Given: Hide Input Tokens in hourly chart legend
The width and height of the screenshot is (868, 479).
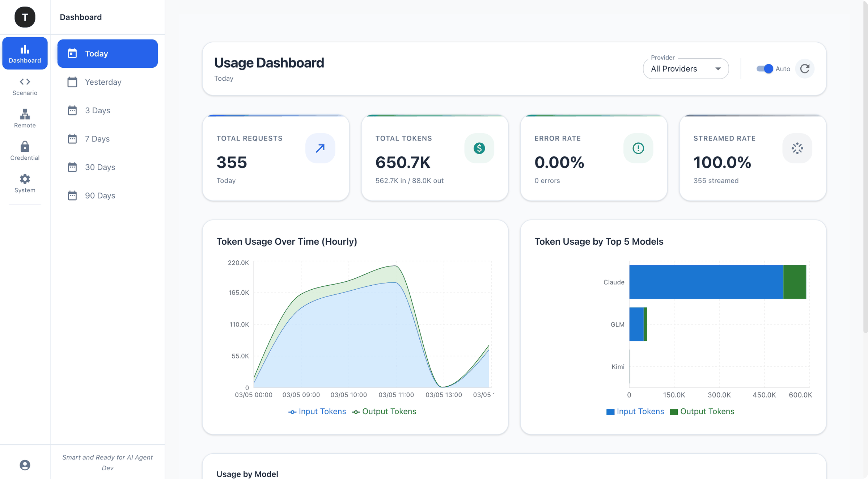Looking at the screenshot, I should pos(317,411).
